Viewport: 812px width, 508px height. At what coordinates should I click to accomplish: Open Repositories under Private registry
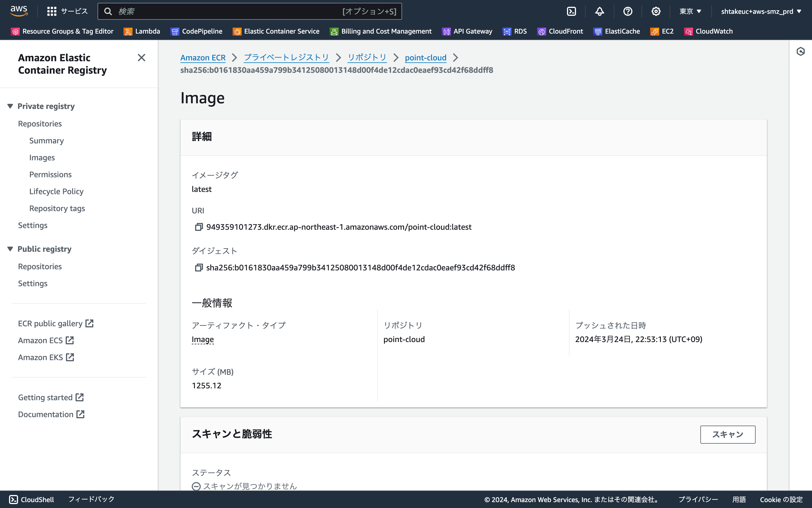(40, 124)
